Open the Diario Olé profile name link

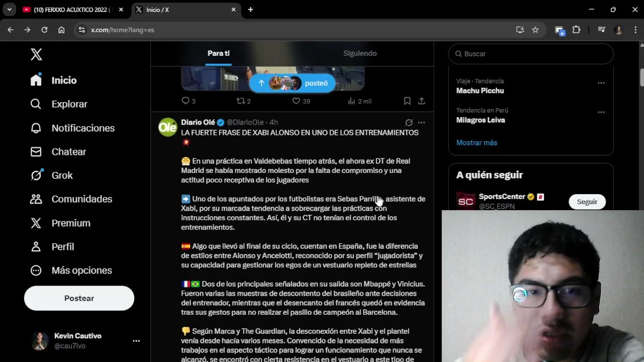click(198, 122)
